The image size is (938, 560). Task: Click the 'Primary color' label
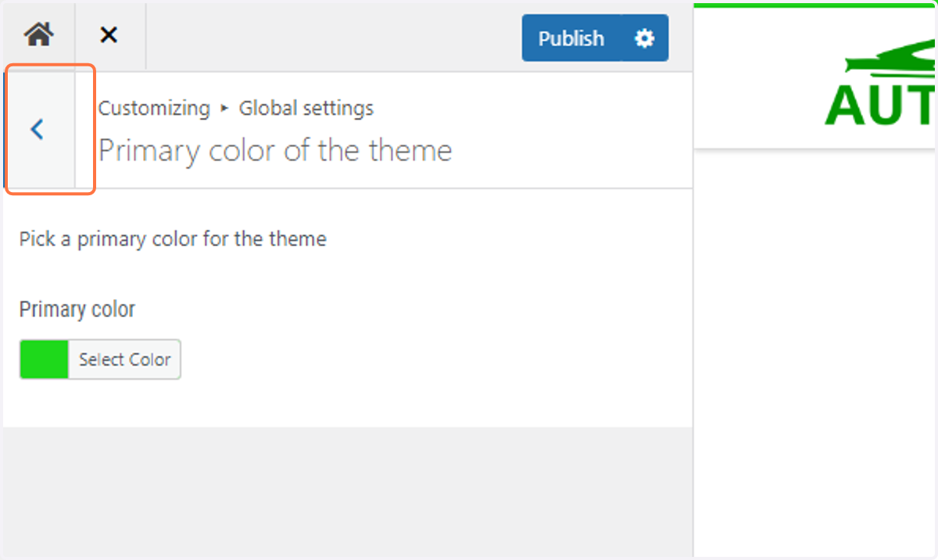tap(77, 309)
